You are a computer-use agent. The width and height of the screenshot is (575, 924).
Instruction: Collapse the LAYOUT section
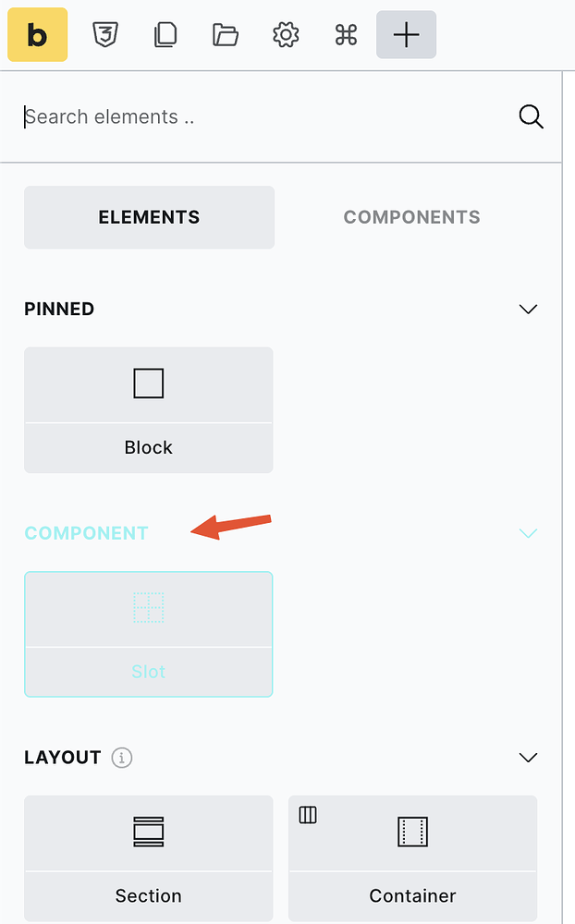point(528,757)
